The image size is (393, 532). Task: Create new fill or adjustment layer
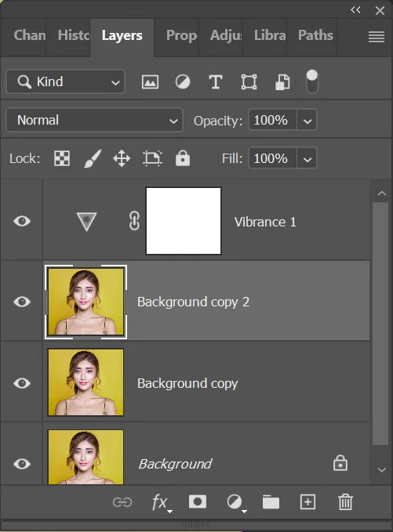coord(236,502)
